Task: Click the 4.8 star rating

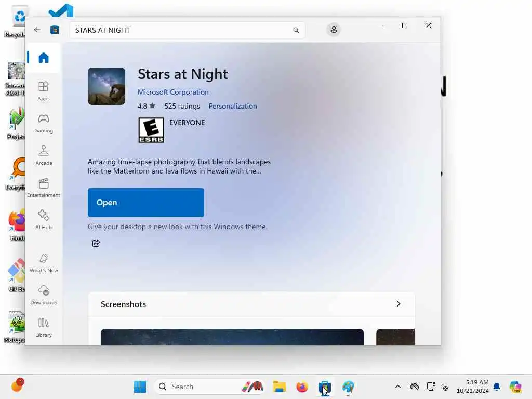Action: [147, 106]
